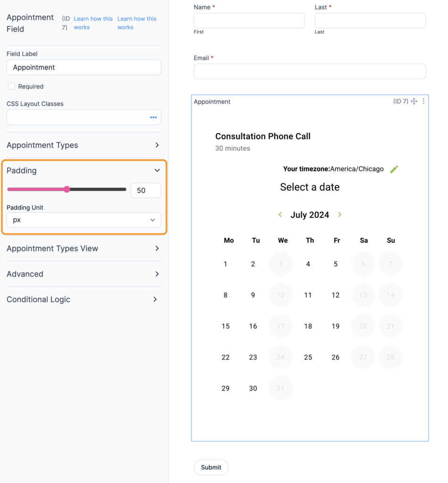Click the Last name input field
Viewport: 448px width, 483px height.
coord(370,21)
